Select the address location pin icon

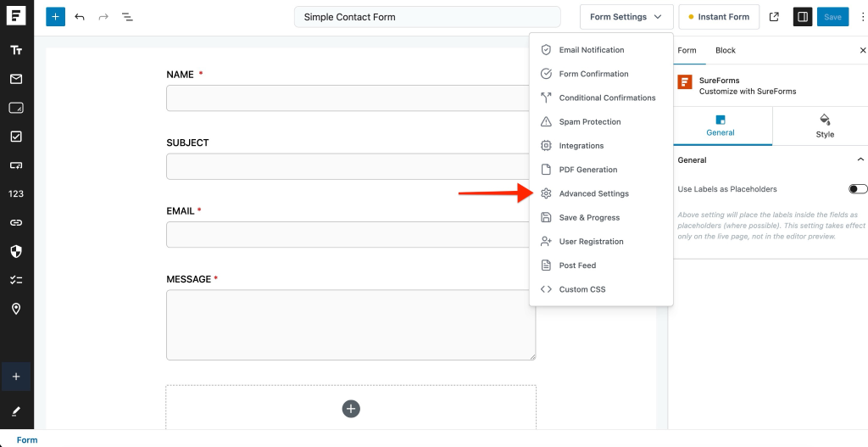tap(16, 309)
